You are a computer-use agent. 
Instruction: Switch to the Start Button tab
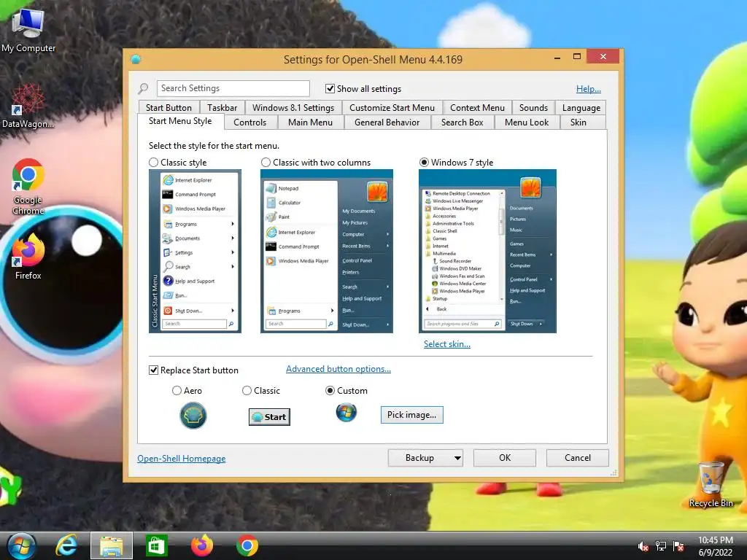point(169,108)
